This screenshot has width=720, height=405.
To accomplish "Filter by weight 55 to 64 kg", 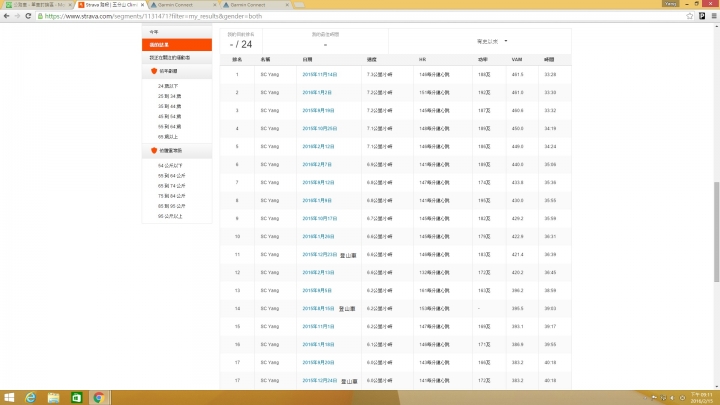I will click(172, 176).
